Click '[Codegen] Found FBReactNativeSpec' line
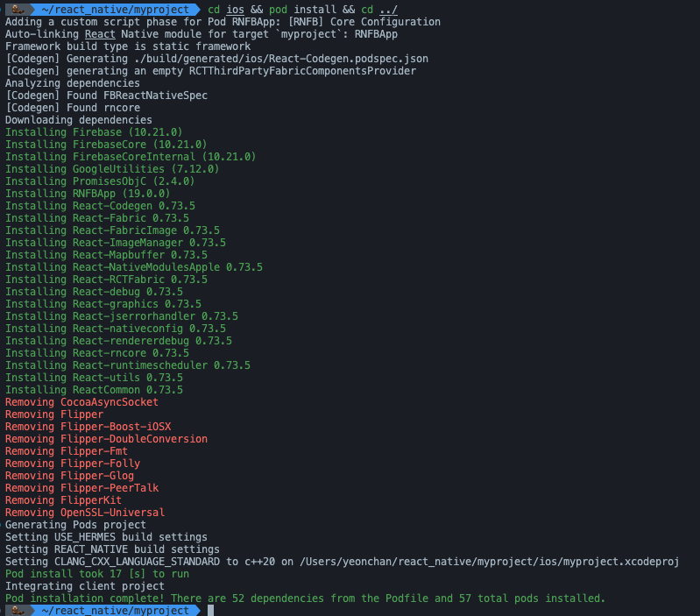Viewport: 700px width, 616px height. tap(106, 96)
